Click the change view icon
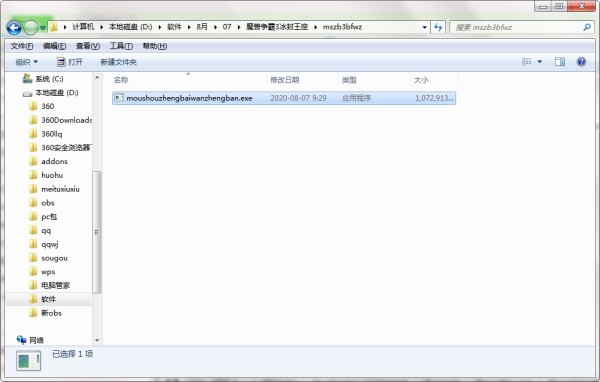 (527, 61)
